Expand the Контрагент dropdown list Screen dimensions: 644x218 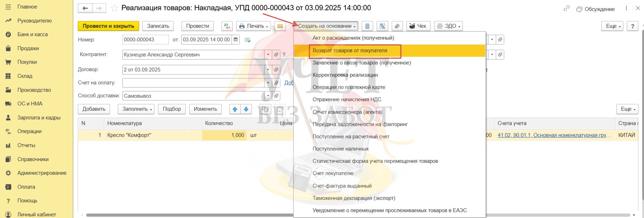[268, 55]
